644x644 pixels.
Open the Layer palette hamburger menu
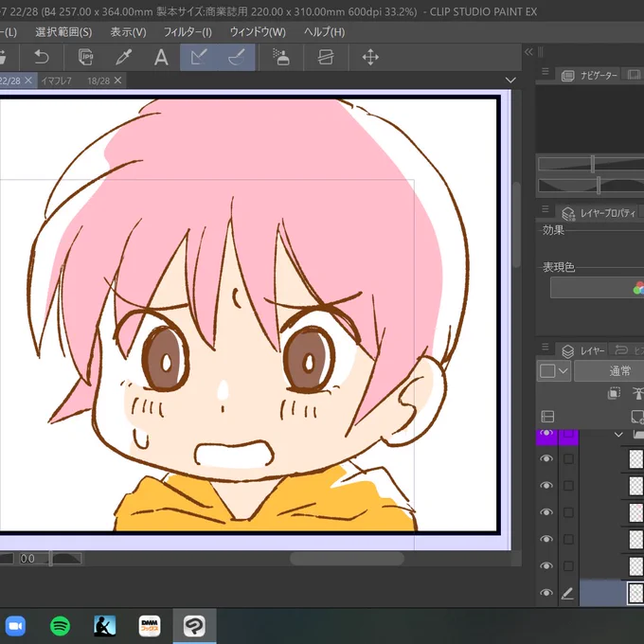(x=545, y=347)
